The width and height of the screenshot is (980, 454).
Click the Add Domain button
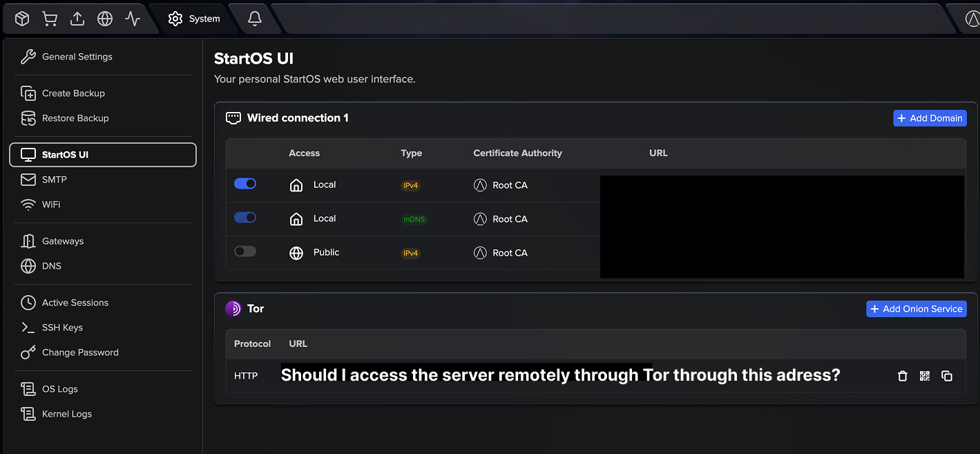[930, 118]
